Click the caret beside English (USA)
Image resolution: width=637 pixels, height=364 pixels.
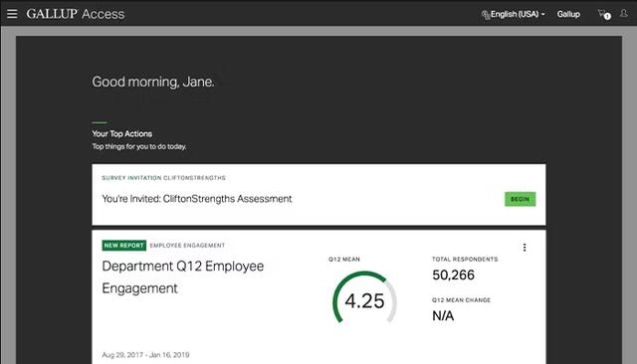[542, 15]
